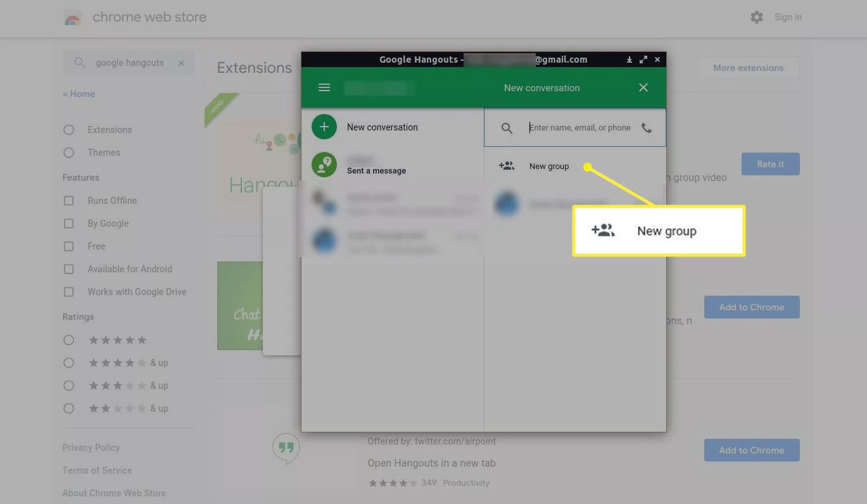Open the 'Sent a message' conversation avatar

tap(324, 165)
